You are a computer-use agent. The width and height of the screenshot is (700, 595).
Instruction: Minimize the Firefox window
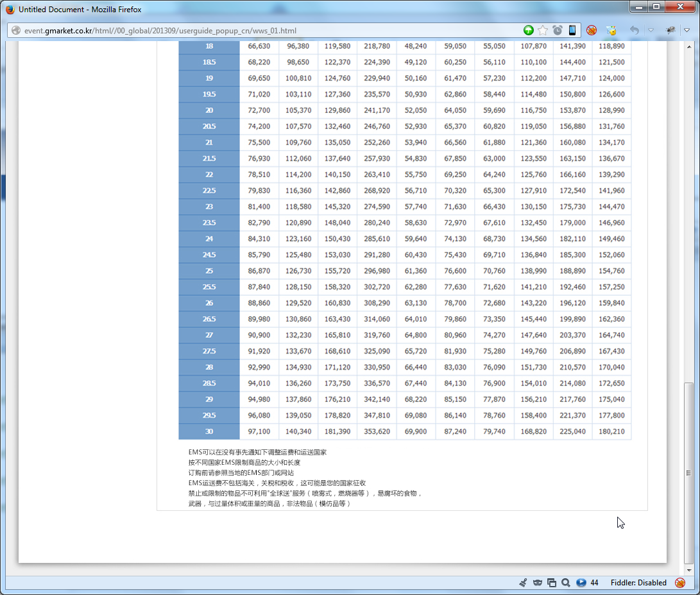coord(639,6)
